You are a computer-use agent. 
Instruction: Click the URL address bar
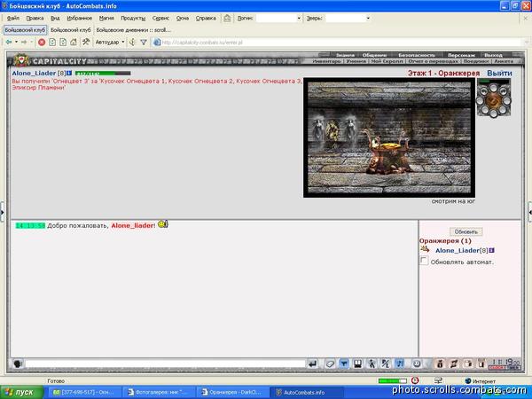340,43
